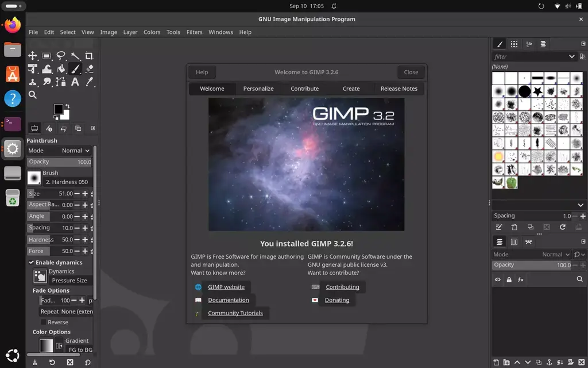Click the Refresh brushes icon
The width and height of the screenshot is (588, 368).
point(563,227)
